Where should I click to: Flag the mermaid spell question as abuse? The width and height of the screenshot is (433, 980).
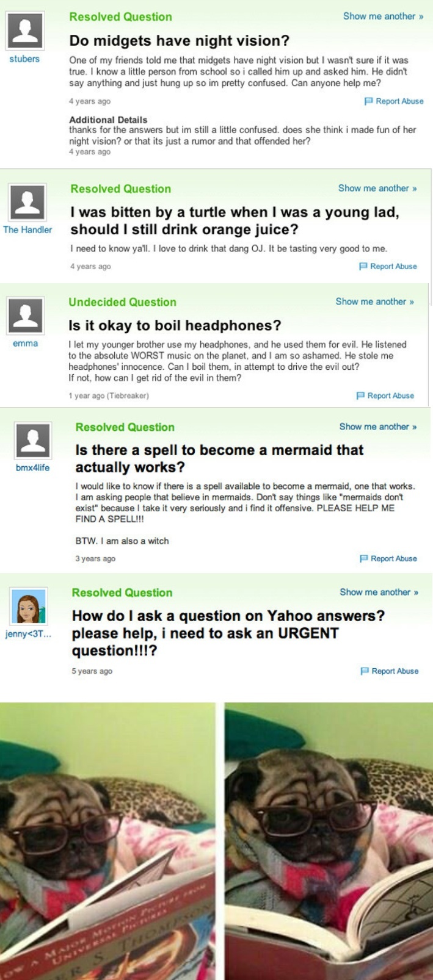[x=388, y=558]
